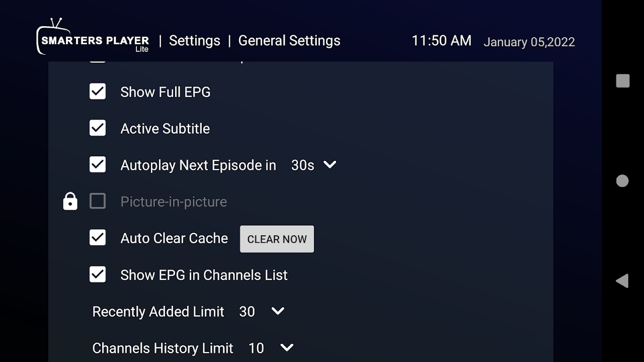Screen dimensions: 644x362
Task: Disable the Active Subtitle checkbox
Action: 98,128
